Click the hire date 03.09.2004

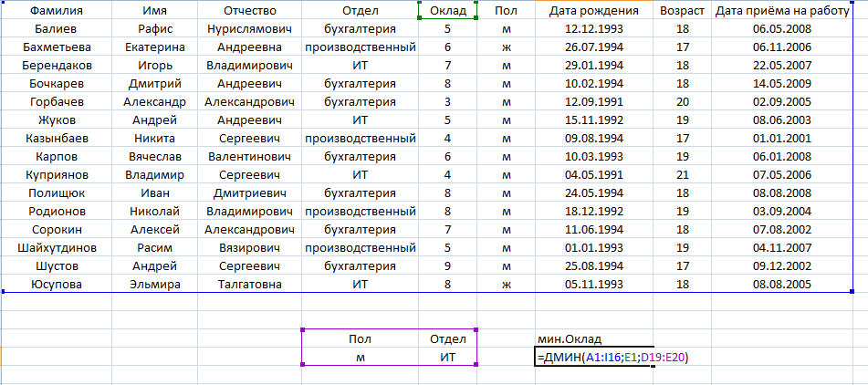tap(782, 212)
